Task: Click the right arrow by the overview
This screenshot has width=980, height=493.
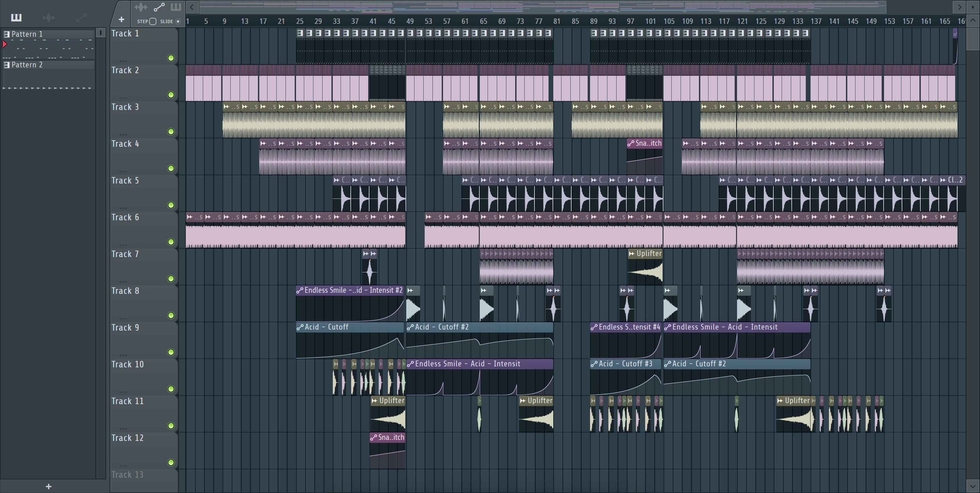Action: coord(960,6)
